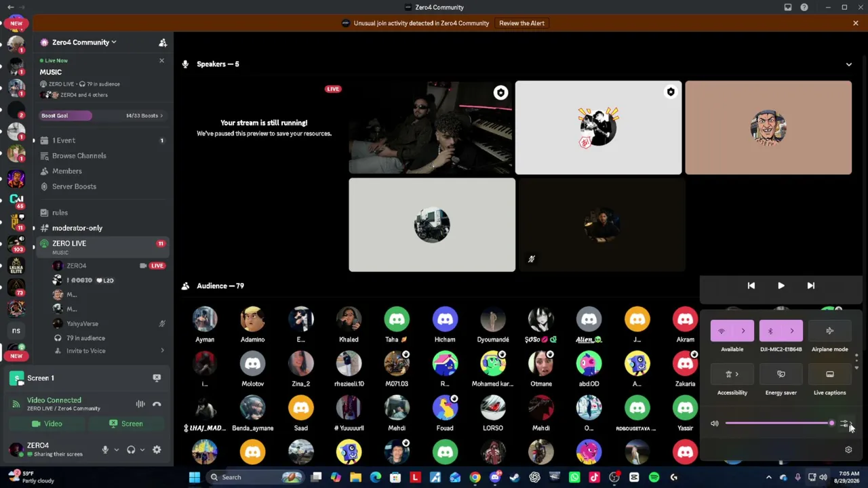
Task: Turn on Energy saver
Action: tap(781, 374)
